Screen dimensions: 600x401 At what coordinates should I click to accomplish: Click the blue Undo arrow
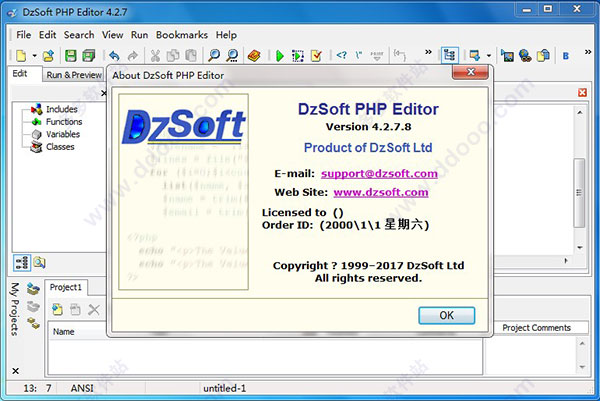click(x=114, y=56)
